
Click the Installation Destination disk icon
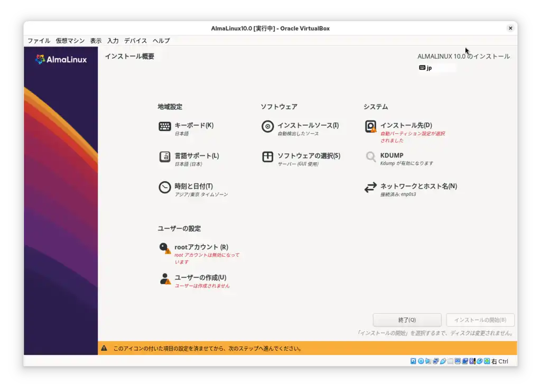(370, 126)
